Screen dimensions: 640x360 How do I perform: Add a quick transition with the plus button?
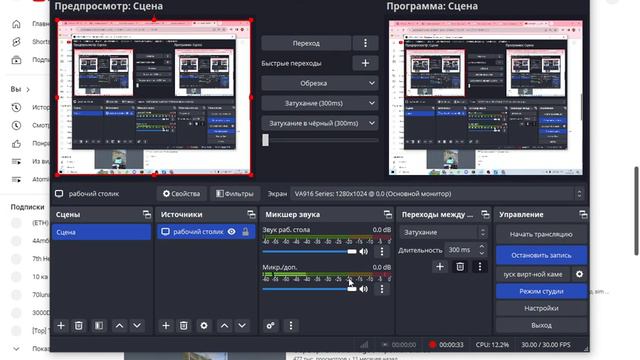tap(365, 63)
